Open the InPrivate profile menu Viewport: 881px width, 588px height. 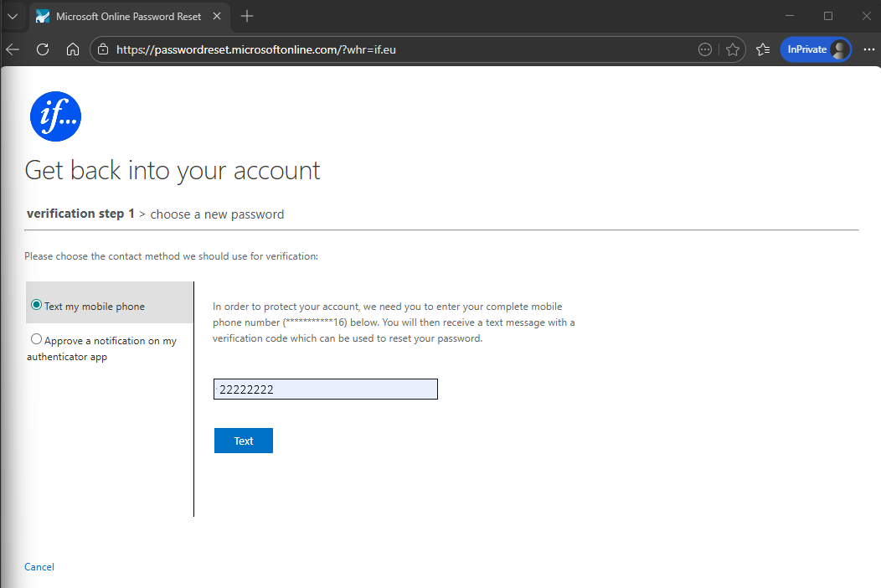[x=816, y=49]
